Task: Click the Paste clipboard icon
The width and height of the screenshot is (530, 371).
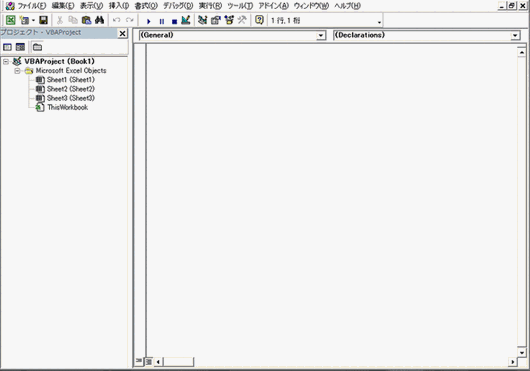Action: coord(87,20)
